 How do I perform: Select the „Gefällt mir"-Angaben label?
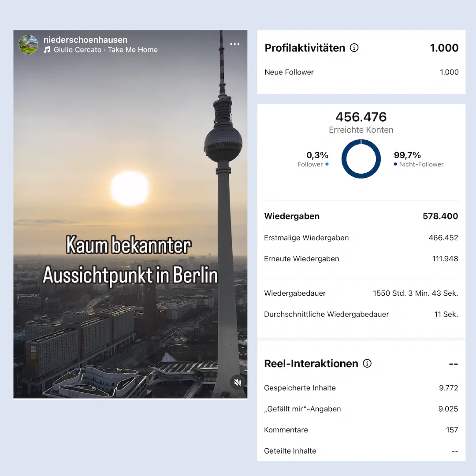(302, 409)
